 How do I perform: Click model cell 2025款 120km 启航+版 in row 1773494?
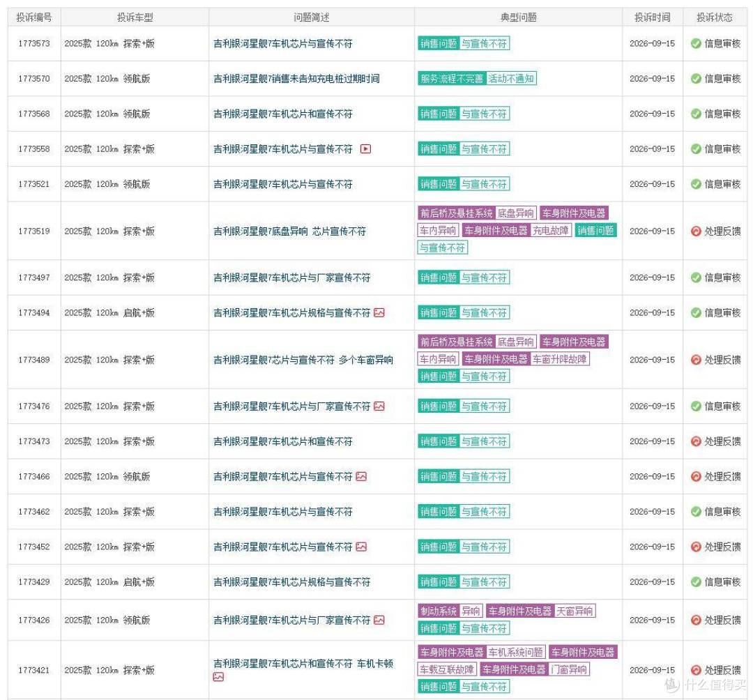109,312
